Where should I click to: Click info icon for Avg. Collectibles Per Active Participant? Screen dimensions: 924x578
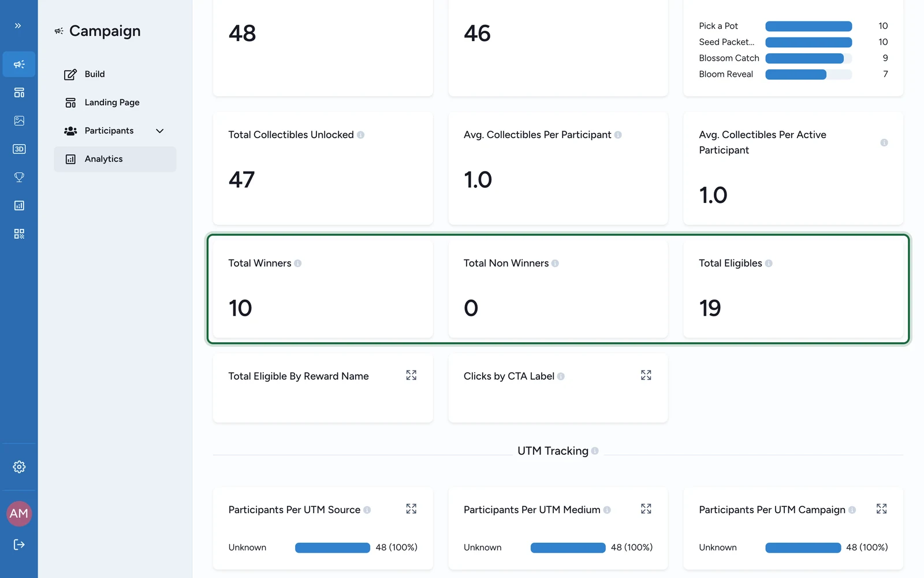pyautogui.click(x=884, y=143)
